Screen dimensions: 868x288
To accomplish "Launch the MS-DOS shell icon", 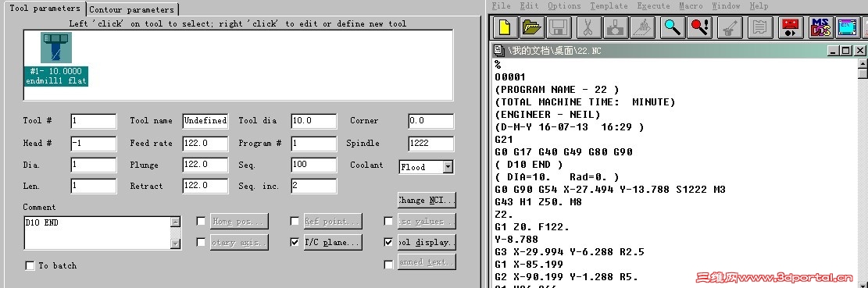I will click(x=820, y=27).
